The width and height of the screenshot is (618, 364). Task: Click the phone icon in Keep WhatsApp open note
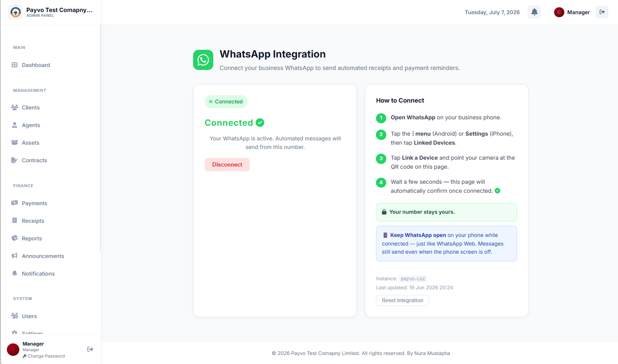click(385, 235)
